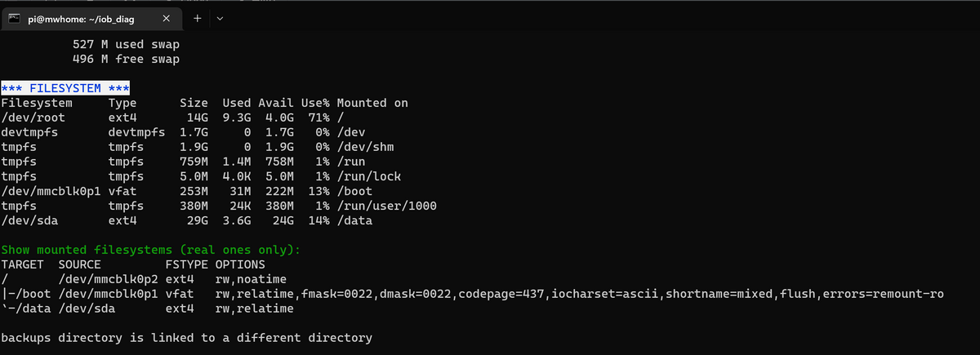Click the 'backups directory is linked' line
The height and width of the screenshot is (355, 980).
[x=187, y=338]
